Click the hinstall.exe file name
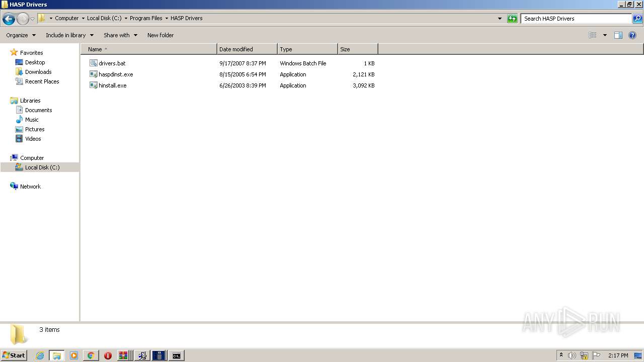This screenshot has width=644, height=362. pyautogui.click(x=113, y=85)
